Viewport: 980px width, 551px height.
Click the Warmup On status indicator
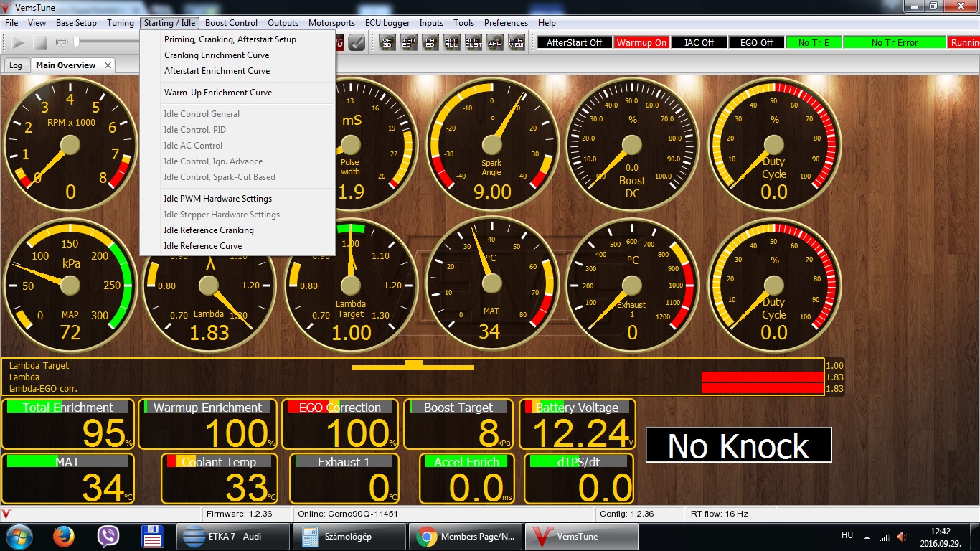pos(641,43)
